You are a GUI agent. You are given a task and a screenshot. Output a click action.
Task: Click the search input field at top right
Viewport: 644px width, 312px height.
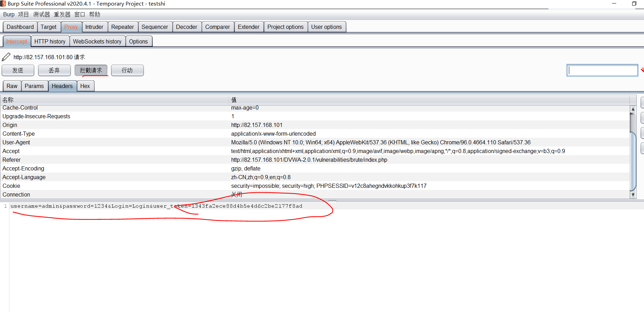[x=602, y=70]
